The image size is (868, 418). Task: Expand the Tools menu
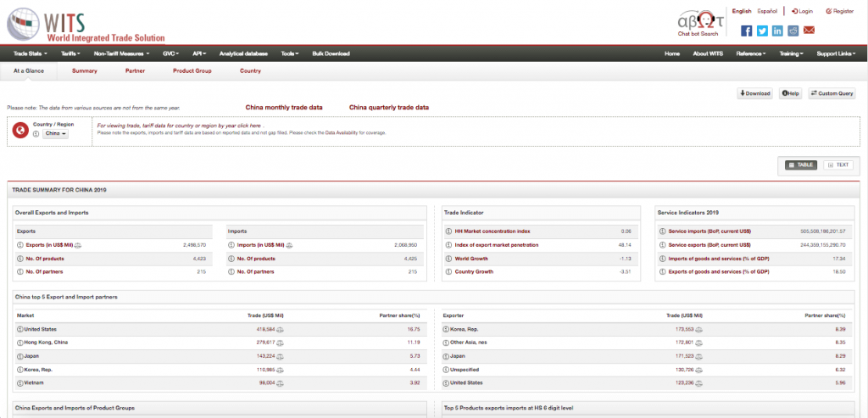click(290, 53)
